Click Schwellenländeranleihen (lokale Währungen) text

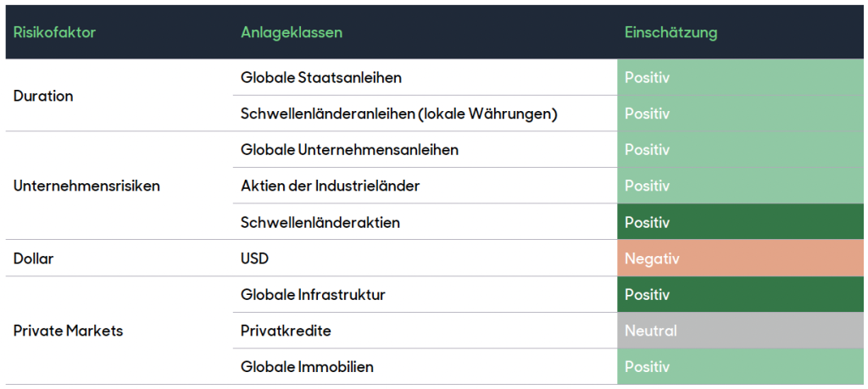[398, 114]
